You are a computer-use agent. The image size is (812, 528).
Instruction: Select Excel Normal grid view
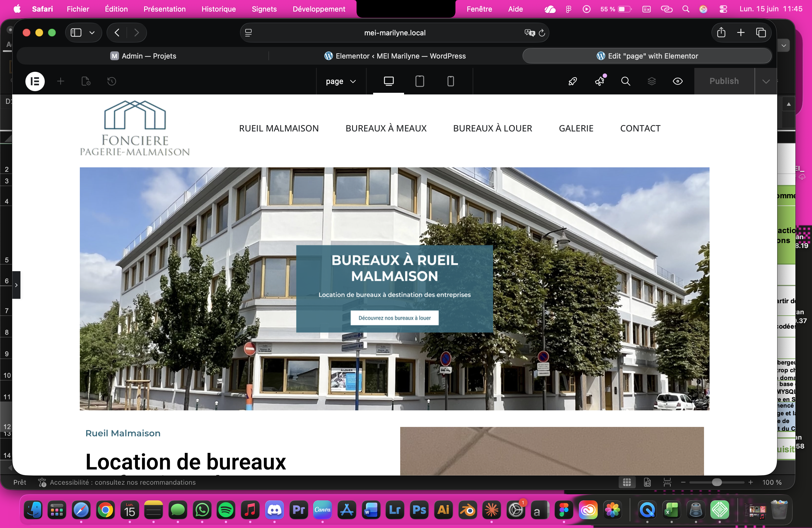tap(627, 482)
